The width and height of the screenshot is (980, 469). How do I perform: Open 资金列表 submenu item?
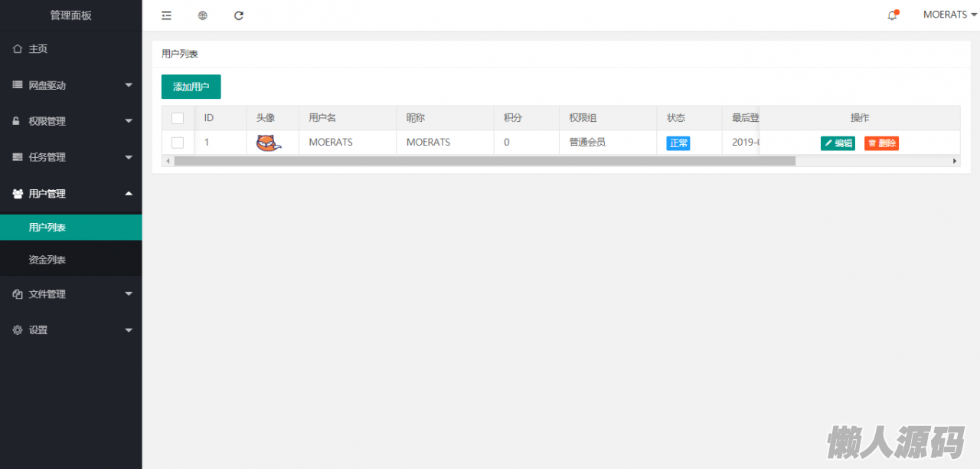point(70,260)
